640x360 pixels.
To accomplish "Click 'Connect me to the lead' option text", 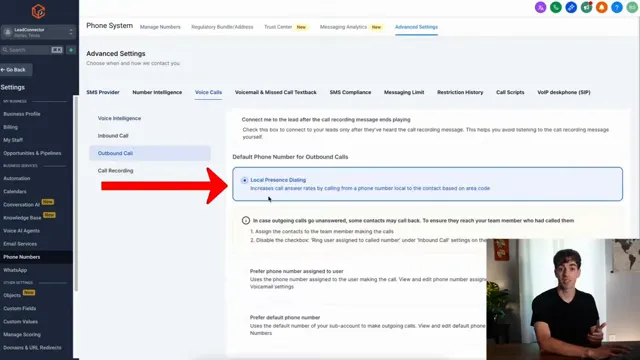I will (326, 120).
